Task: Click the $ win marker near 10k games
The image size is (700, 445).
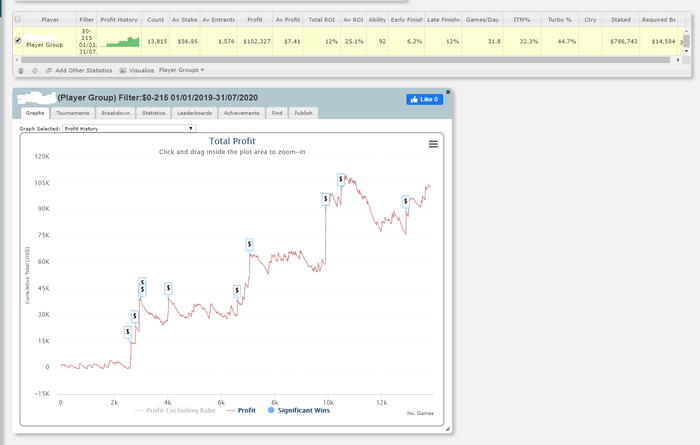Action: (x=326, y=199)
